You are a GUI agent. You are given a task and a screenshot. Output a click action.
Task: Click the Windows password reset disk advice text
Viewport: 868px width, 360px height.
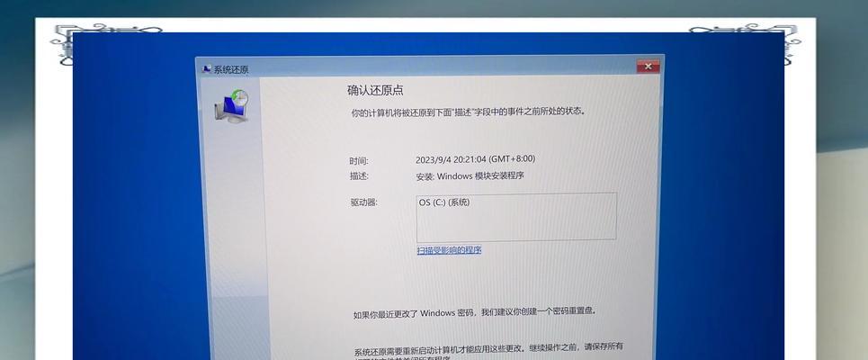(x=475, y=313)
